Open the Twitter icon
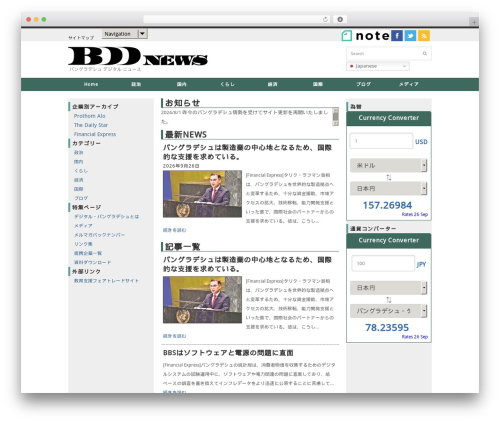This screenshot has width=500, height=423. 410,36
